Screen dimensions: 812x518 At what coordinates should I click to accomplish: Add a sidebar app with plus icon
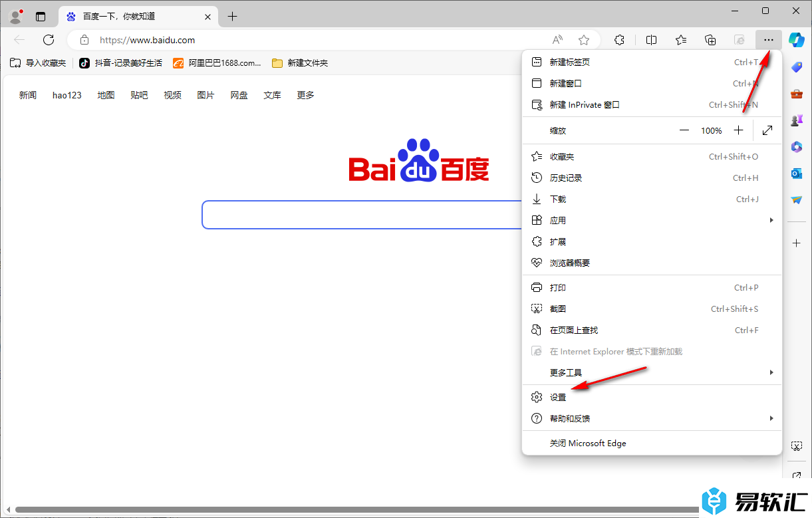[x=797, y=243]
